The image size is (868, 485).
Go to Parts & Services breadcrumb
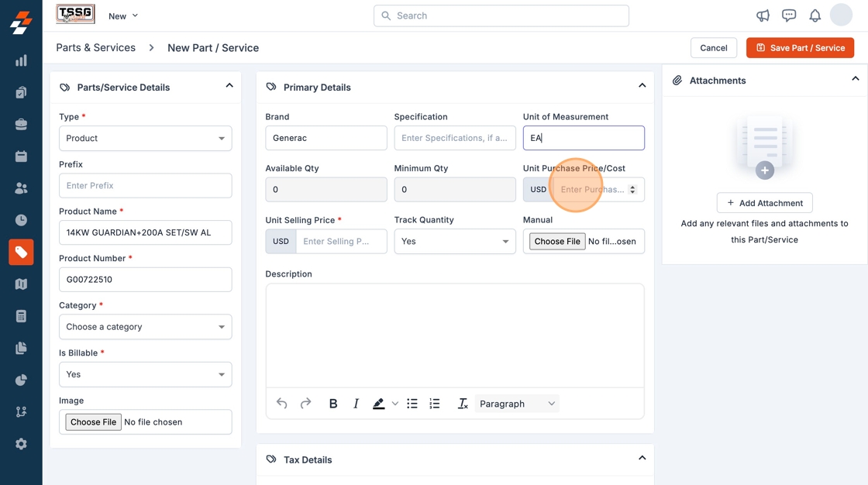click(95, 48)
